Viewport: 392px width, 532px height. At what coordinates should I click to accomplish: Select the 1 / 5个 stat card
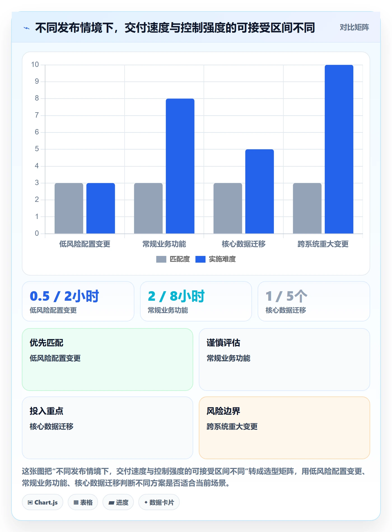tap(314, 301)
